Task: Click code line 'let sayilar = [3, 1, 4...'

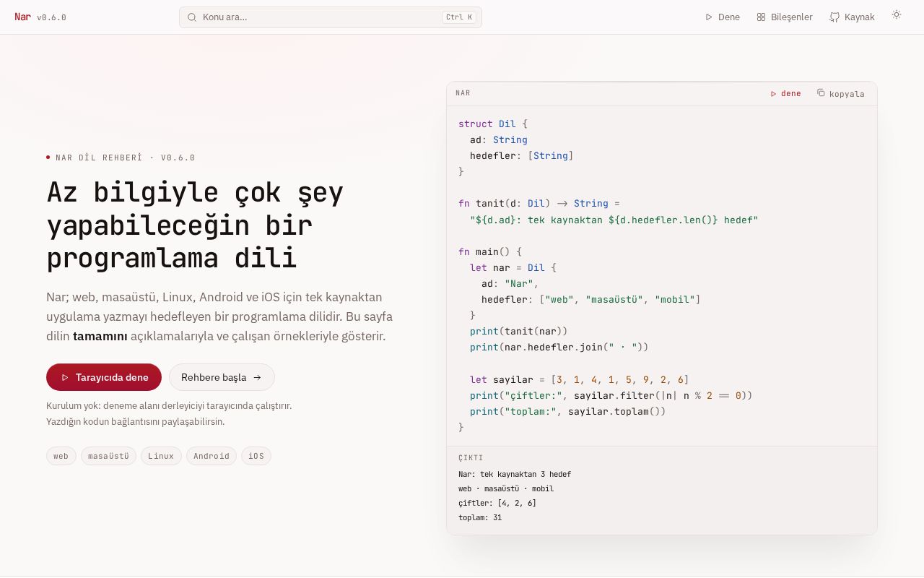Action: point(580,379)
